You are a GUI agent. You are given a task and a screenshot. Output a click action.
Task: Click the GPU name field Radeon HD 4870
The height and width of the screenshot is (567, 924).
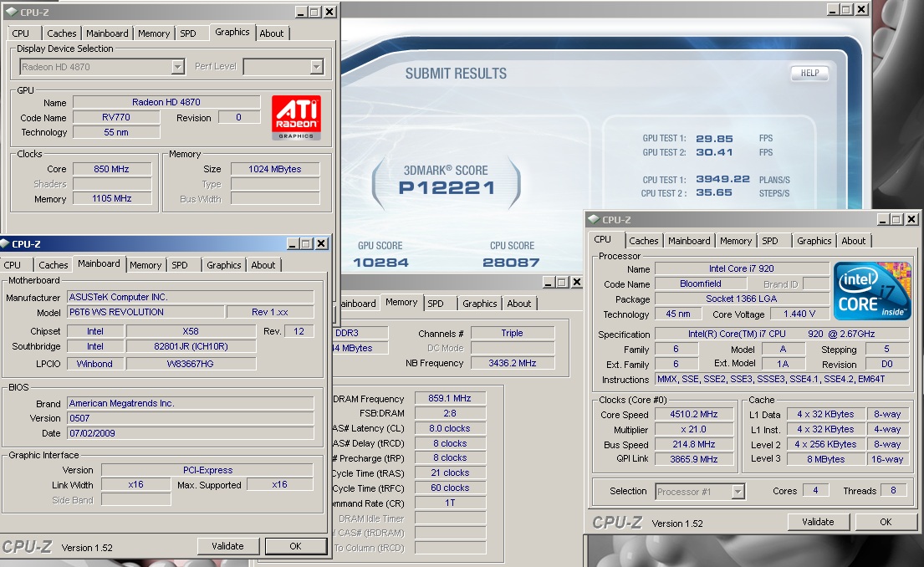(166, 102)
